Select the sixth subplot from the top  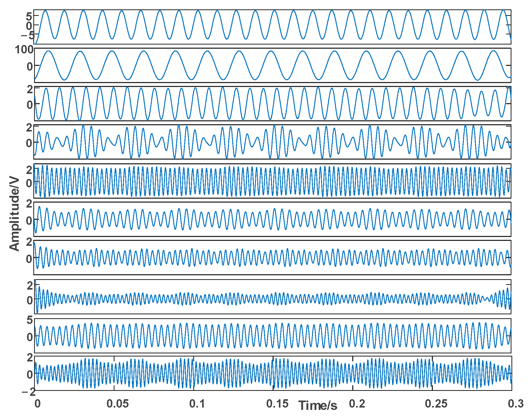pos(272,219)
